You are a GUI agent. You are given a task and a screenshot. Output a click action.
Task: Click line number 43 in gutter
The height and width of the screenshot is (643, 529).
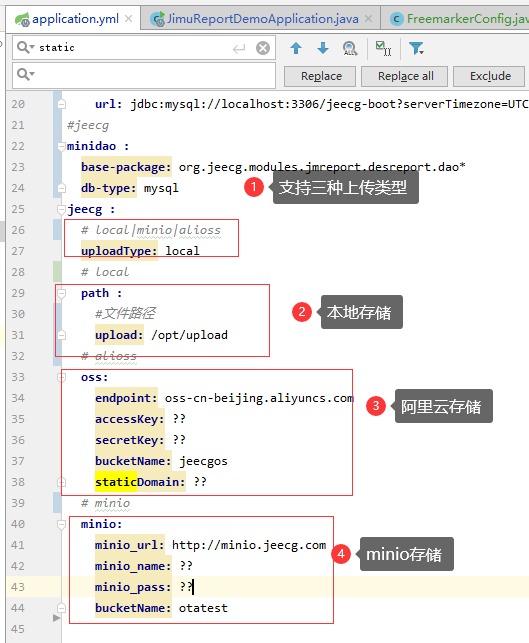point(18,587)
